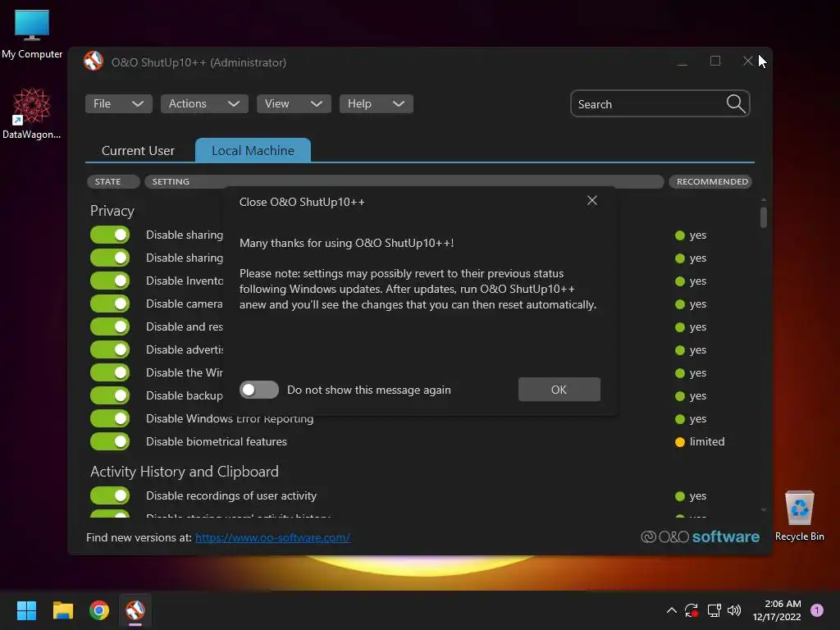This screenshot has width=840, height=630.
Task: Launch Google Chrome from taskbar
Action: point(99,610)
